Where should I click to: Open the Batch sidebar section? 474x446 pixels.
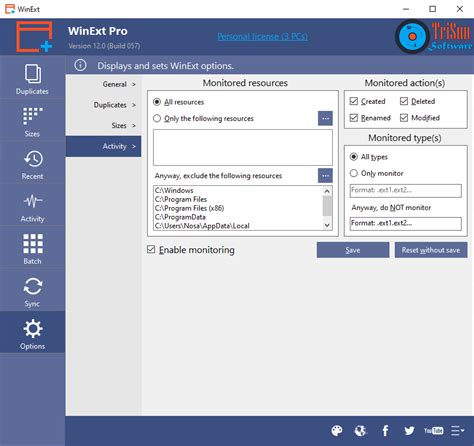click(32, 249)
